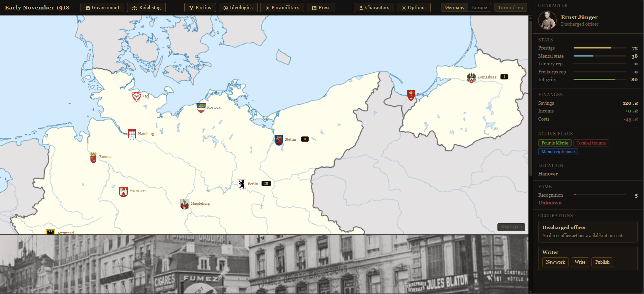
Task: Click the Unknown fame status
Action: tap(550, 203)
